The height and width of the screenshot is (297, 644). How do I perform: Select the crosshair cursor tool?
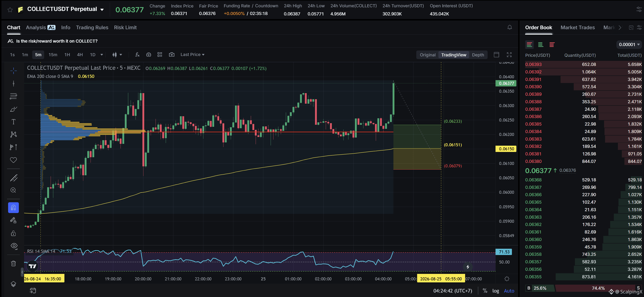coord(14,71)
